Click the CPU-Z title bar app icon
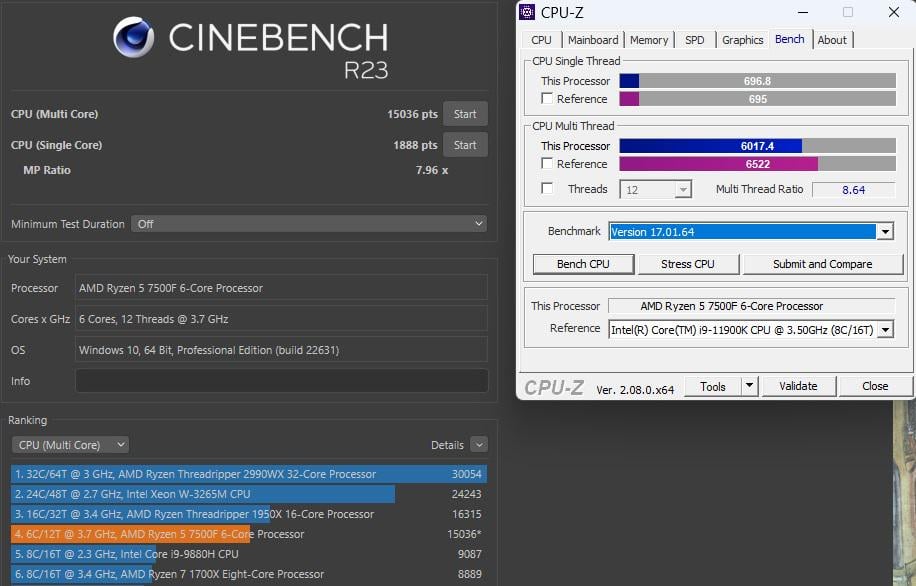The width and height of the screenshot is (916, 586). pos(527,12)
